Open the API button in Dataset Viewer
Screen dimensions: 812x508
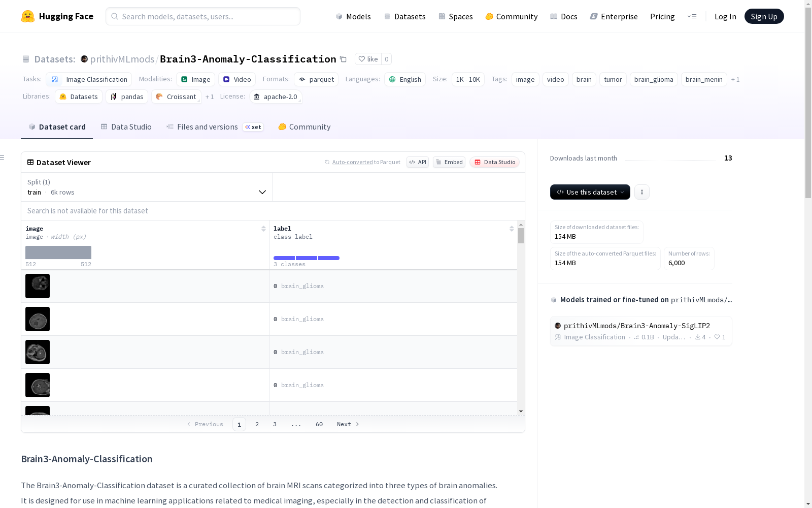(x=418, y=162)
